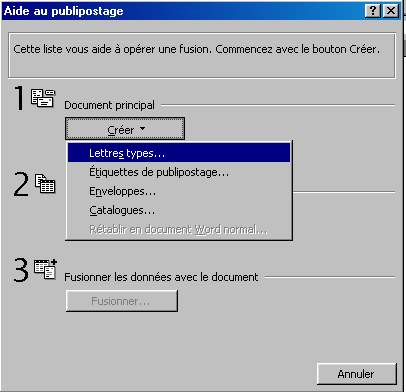Viewport: 406px width, 392px height.
Task: Open the question mark help button
Action: coord(373,11)
